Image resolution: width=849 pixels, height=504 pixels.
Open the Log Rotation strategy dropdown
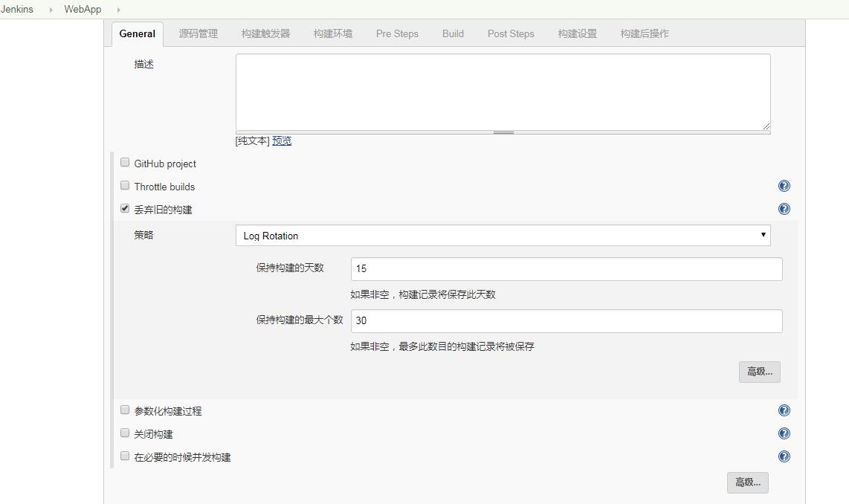click(x=503, y=235)
